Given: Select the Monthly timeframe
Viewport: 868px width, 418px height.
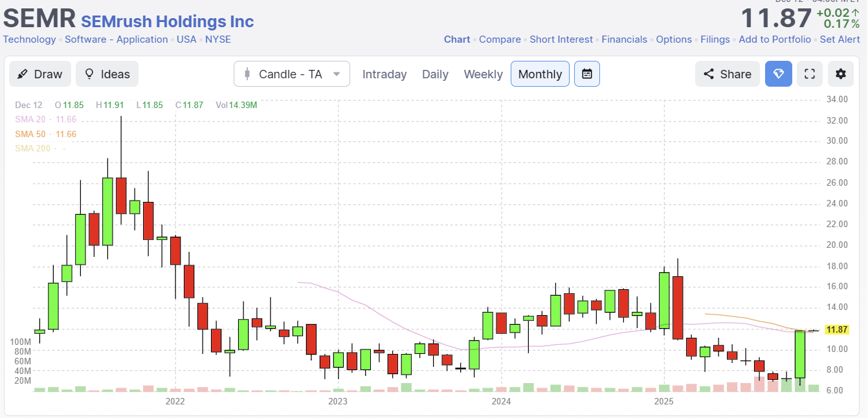Looking at the screenshot, I should pos(540,74).
